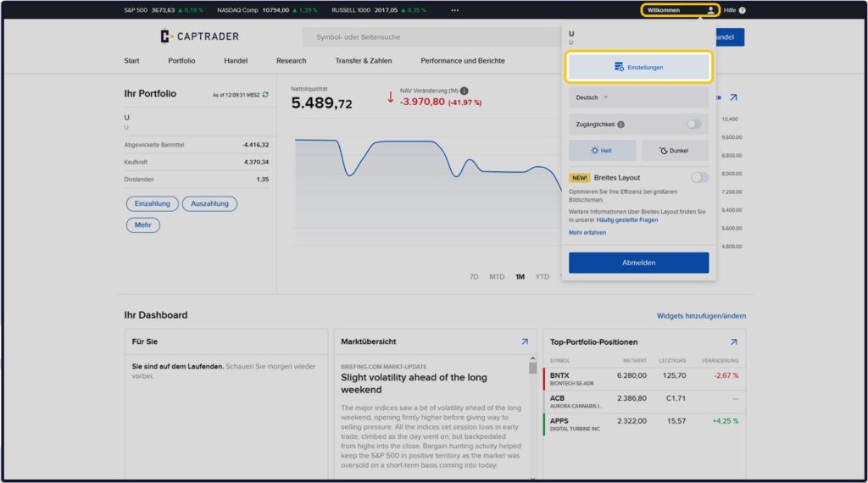Select the Dunkel dark theme
Screen dimensions: 868x483
(x=675, y=151)
